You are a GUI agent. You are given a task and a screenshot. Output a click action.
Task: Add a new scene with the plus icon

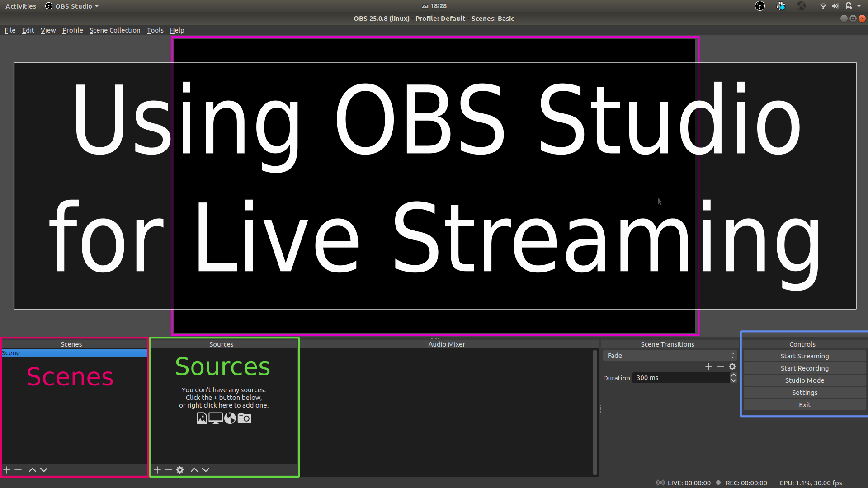pyautogui.click(x=7, y=470)
